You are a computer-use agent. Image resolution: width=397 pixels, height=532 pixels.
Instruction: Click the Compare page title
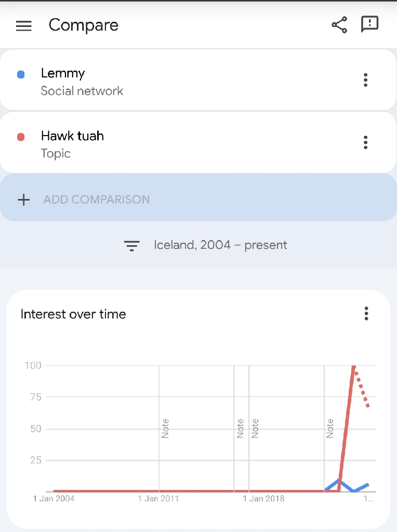pos(84,25)
